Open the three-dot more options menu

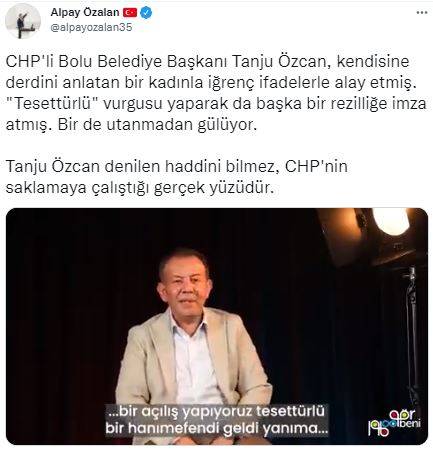pos(422,13)
